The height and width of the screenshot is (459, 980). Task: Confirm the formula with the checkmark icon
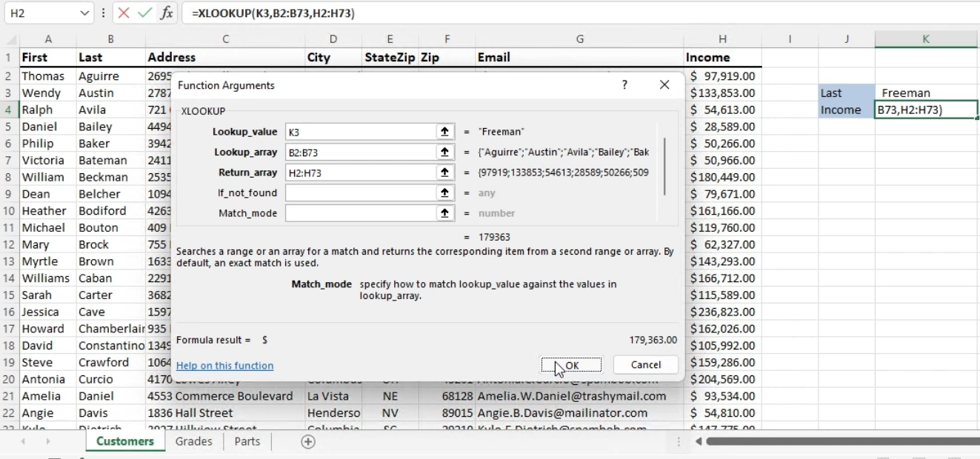145,13
